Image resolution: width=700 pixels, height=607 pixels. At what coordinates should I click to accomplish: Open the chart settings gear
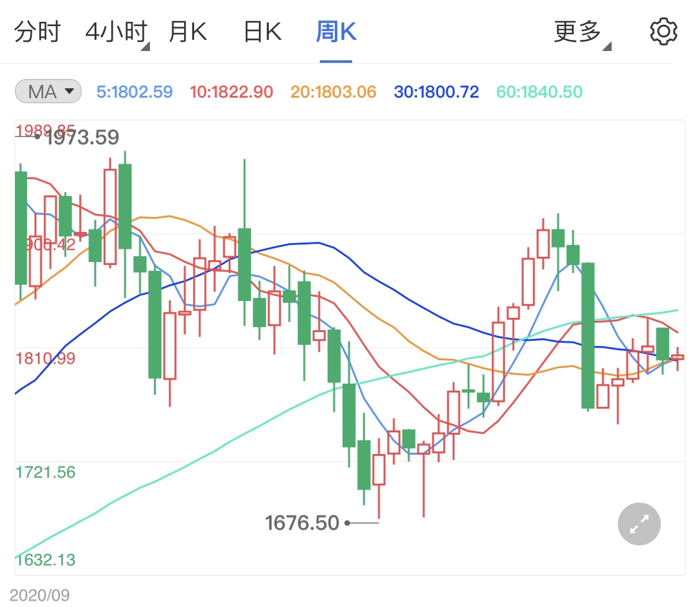(x=663, y=31)
